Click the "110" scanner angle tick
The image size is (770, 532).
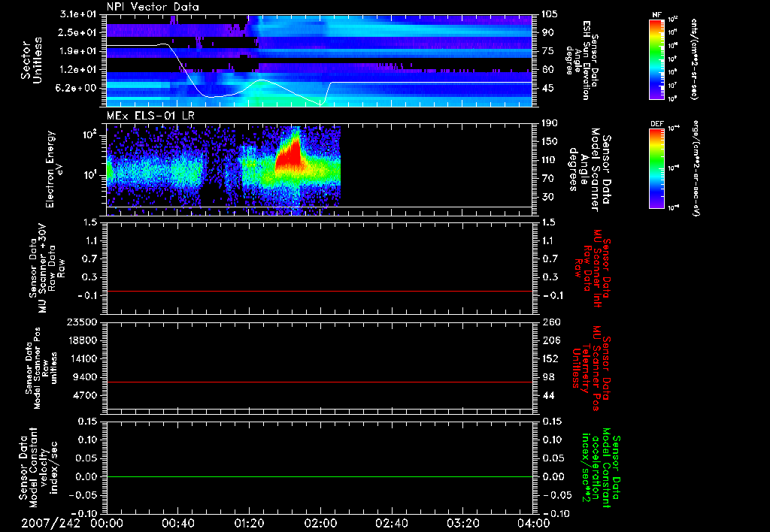tap(550, 160)
